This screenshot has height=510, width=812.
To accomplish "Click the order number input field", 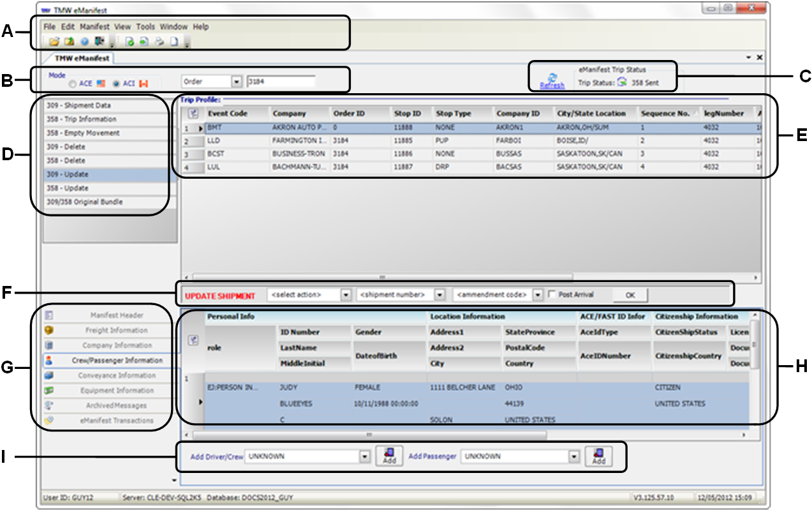I will [x=281, y=82].
